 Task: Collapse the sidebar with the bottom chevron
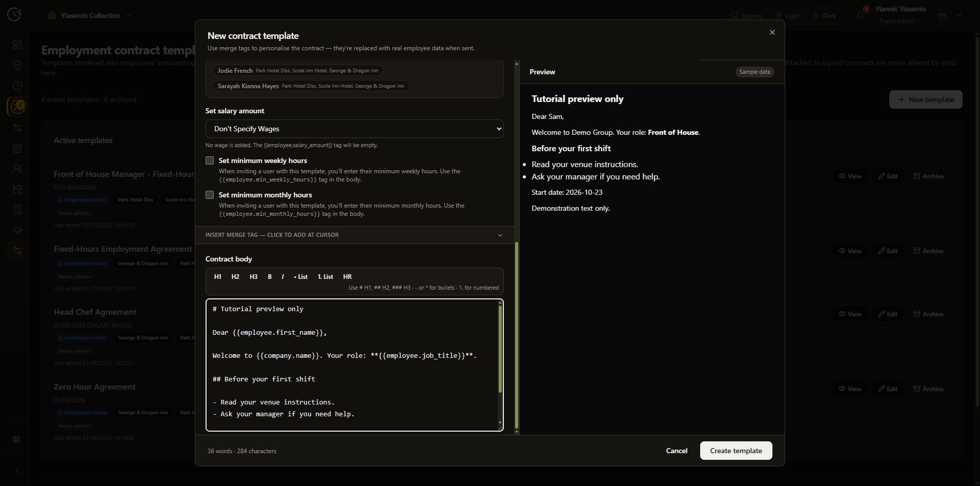point(17,471)
